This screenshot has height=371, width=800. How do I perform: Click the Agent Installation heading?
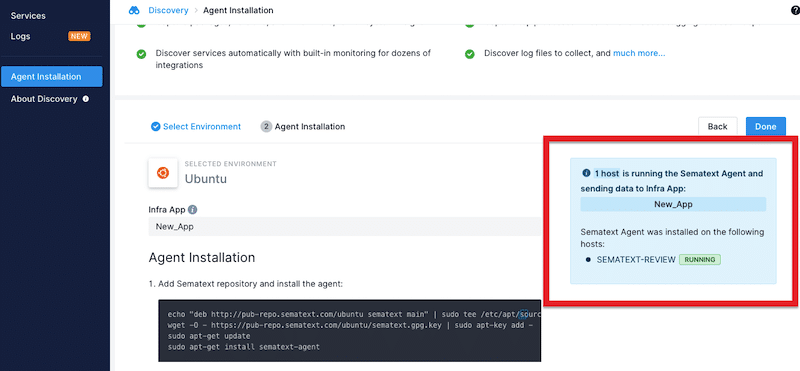tap(202, 257)
